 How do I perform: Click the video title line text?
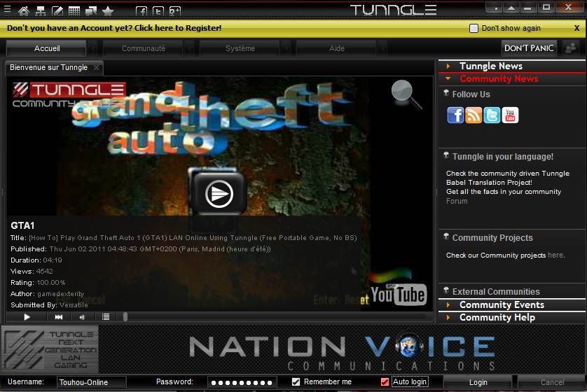click(x=184, y=238)
